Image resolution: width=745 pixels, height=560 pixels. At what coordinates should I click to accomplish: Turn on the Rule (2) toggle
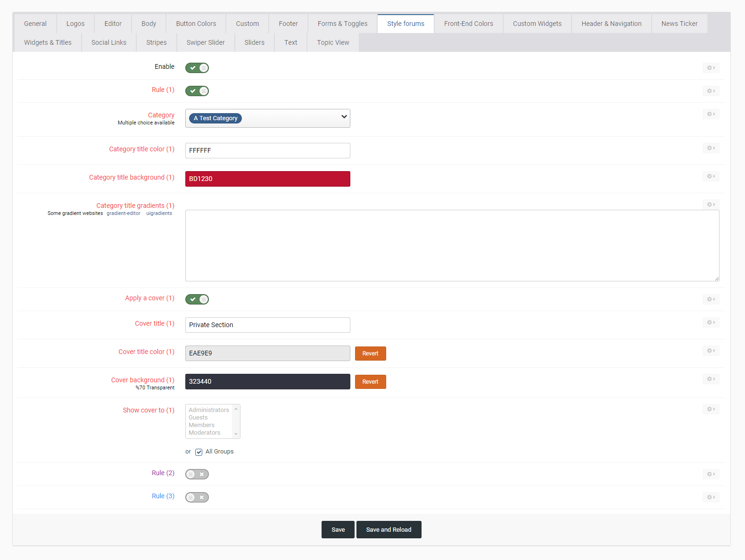197,474
